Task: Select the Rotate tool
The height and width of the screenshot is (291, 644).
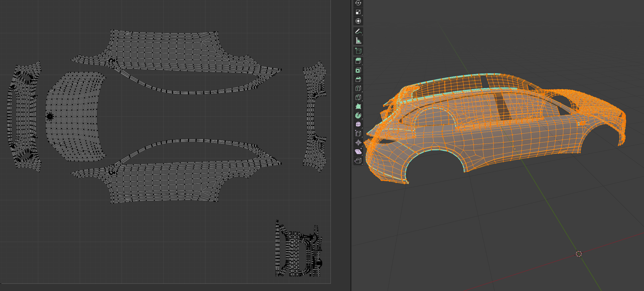Action: coord(358,3)
